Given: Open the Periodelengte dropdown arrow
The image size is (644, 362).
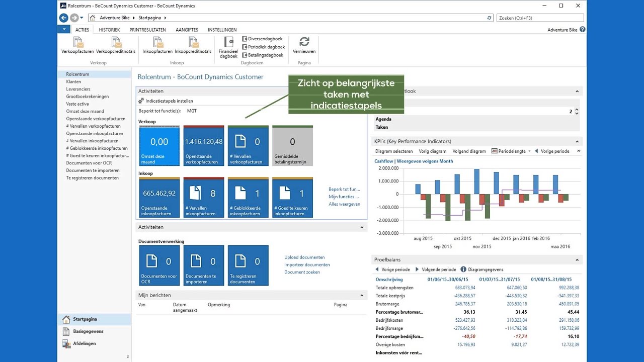Looking at the screenshot, I should click(529, 151).
